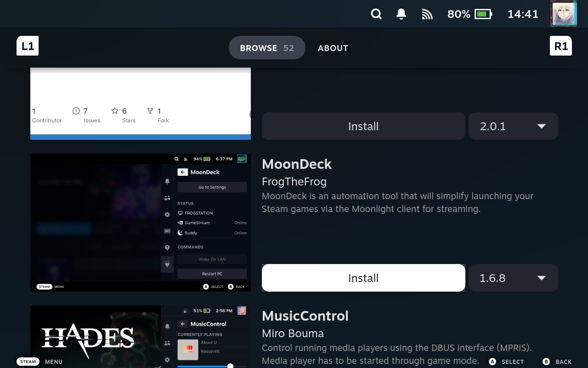
Task: Install the MoonDeck plugin
Action: [x=363, y=278]
